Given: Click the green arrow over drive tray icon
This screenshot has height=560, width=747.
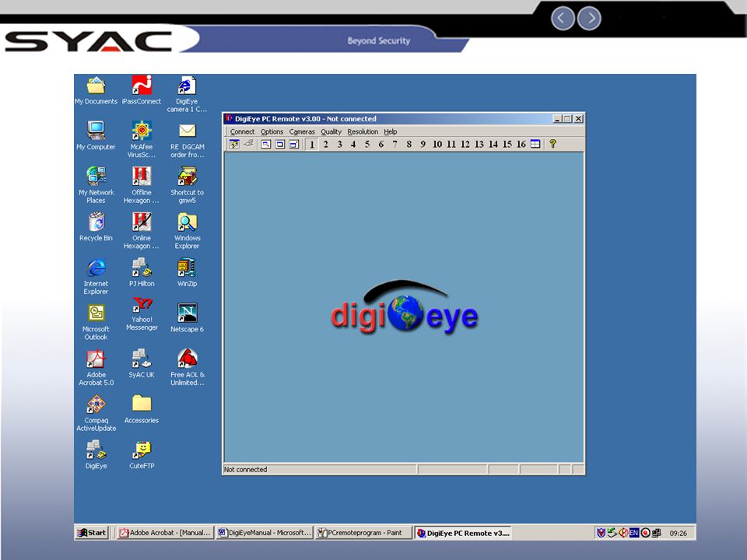Looking at the screenshot, I should (612, 533).
